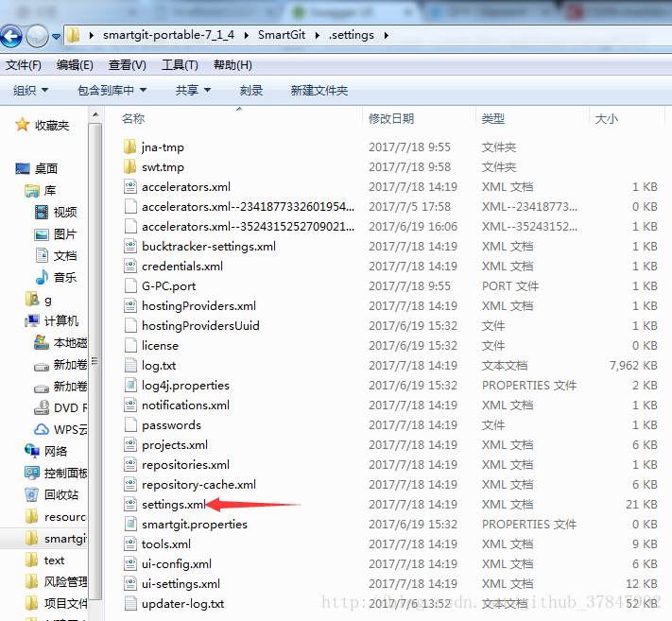672x621 pixels.
Task: Open the 共享 dropdown
Action: click(193, 91)
